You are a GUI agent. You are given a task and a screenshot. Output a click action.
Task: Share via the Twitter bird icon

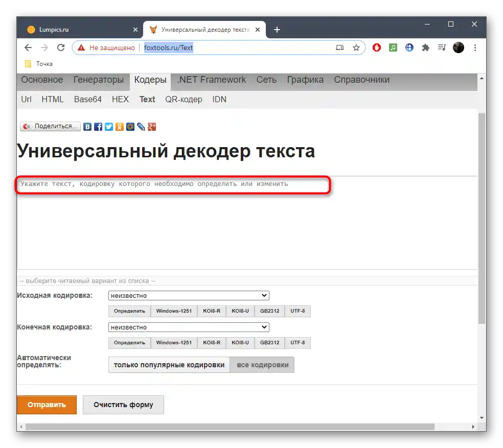click(x=109, y=127)
